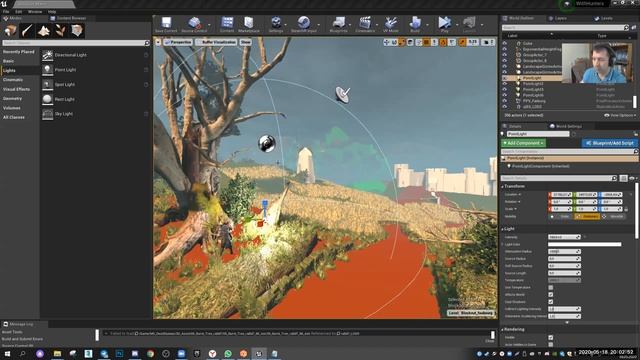The image size is (640, 360).
Task: Toggle the Visible checkbox under Rendering
Action: coord(551,338)
